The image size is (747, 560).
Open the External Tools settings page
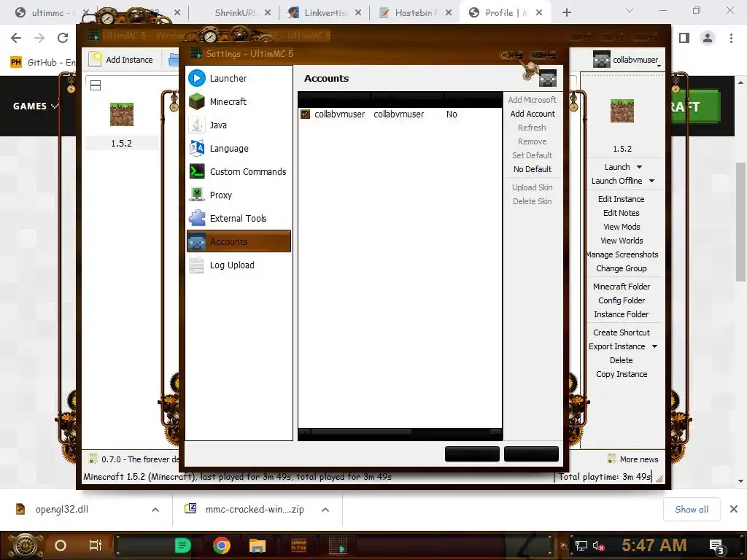point(239,218)
